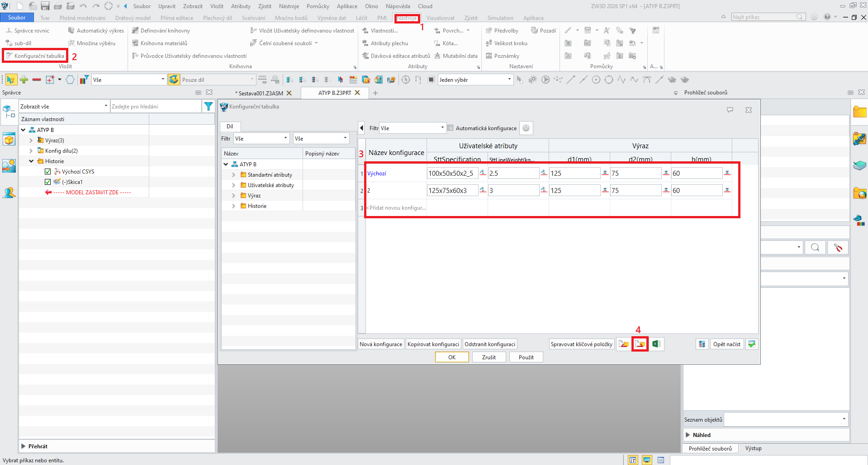Switch to the Sestava001.Z3ASM tab
868x465 pixels.
[x=261, y=93]
